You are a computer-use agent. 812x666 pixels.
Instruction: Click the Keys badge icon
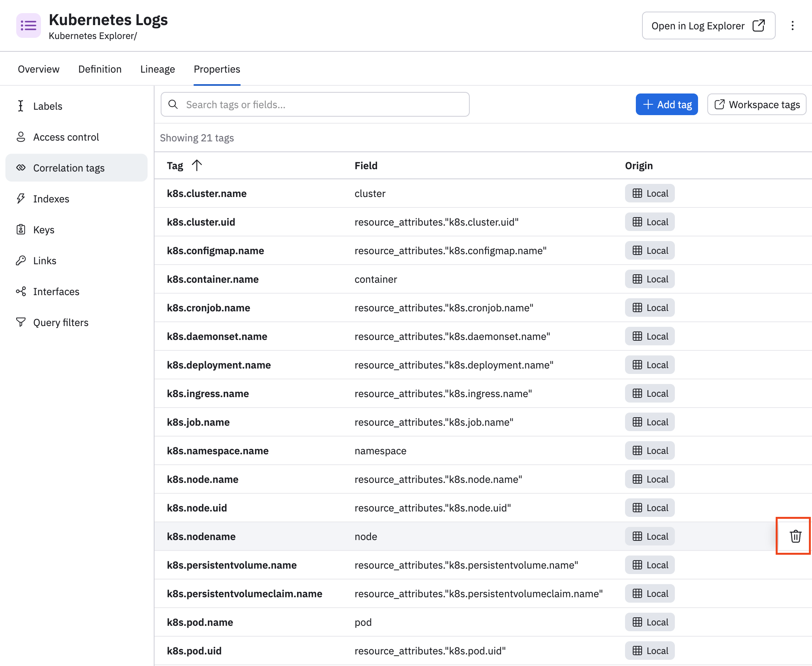21,229
